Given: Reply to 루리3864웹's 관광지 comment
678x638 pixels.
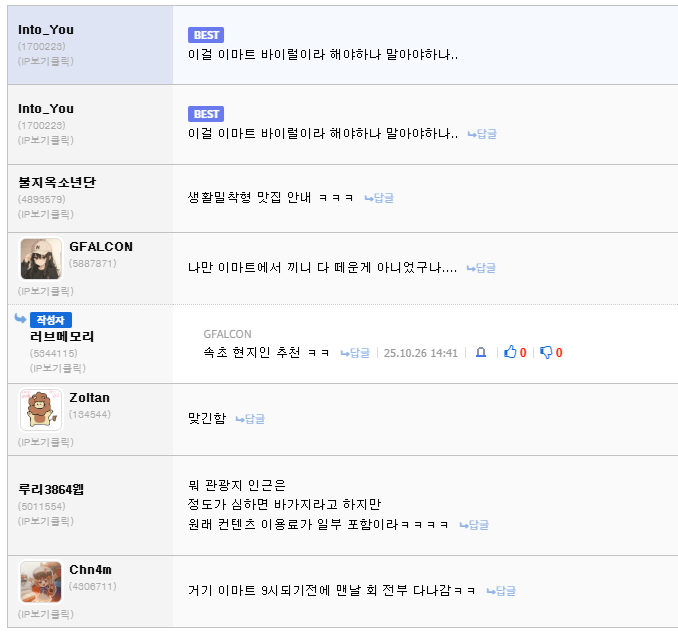Looking at the screenshot, I should [x=474, y=525].
